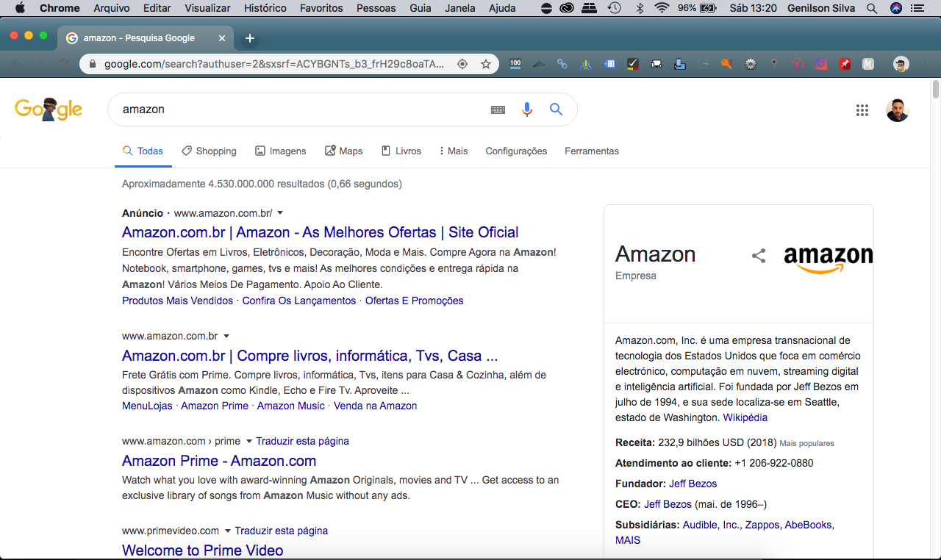Switch to the Livros tab

pos(401,151)
